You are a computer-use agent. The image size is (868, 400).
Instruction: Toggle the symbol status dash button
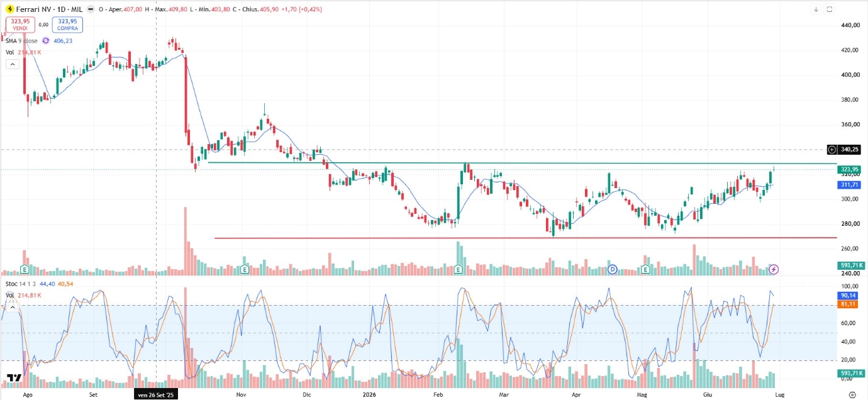(91, 9)
